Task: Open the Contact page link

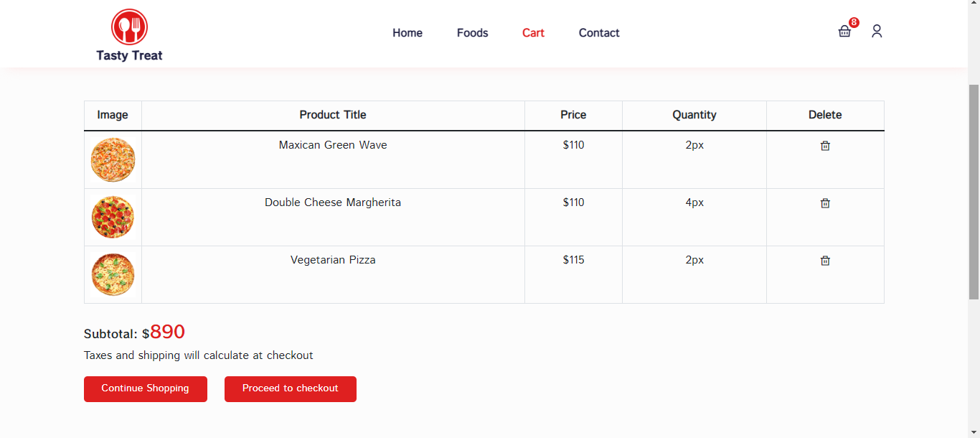Action: [599, 33]
